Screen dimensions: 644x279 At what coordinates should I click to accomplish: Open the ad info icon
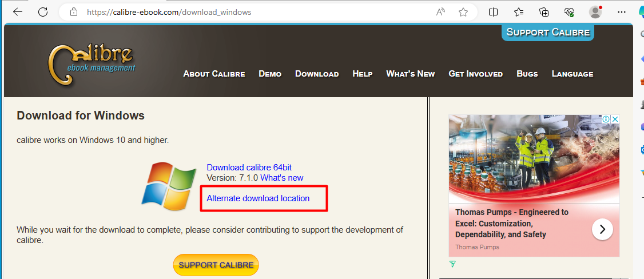coord(606,119)
